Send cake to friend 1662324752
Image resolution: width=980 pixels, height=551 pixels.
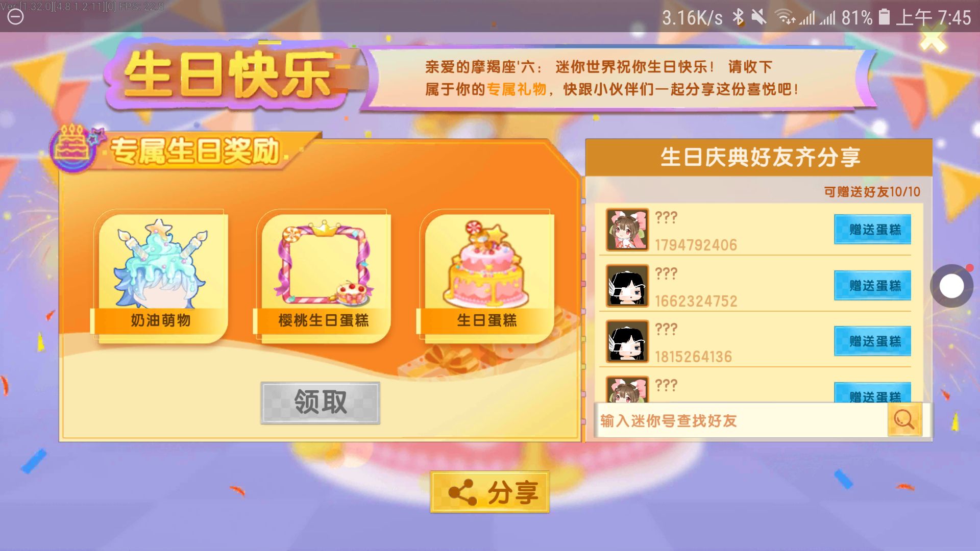[872, 286]
